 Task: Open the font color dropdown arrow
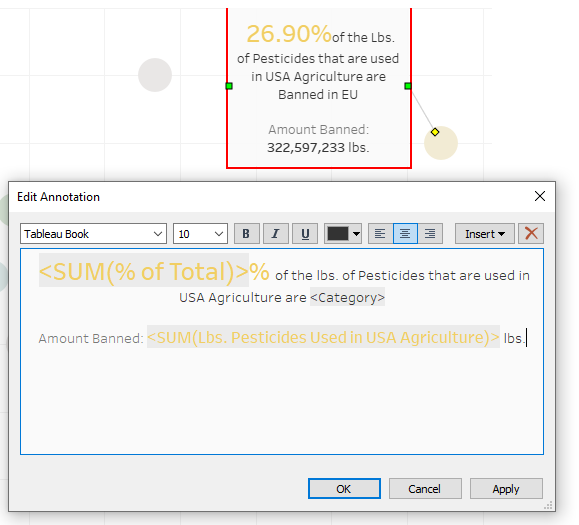point(356,234)
